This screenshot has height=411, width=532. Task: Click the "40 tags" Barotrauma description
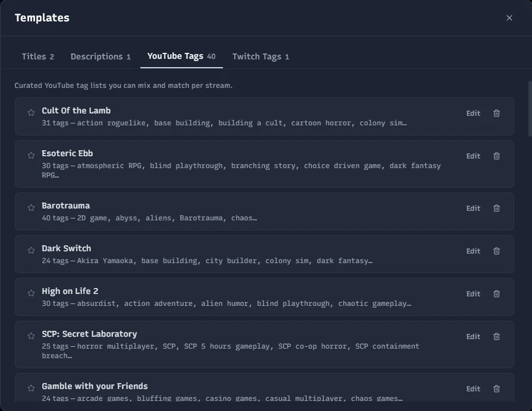[x=149, y=218]
